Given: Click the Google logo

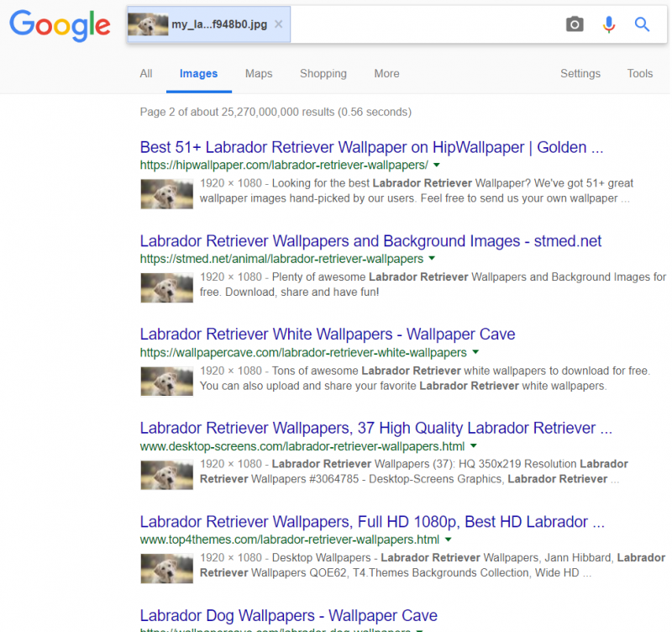Looking at the screenshot, I should click(60, 25).
